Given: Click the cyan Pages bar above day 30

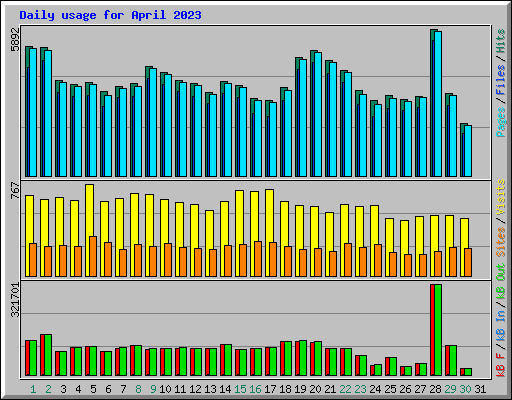Looking at the screenshot, I should tap(468, 151).
